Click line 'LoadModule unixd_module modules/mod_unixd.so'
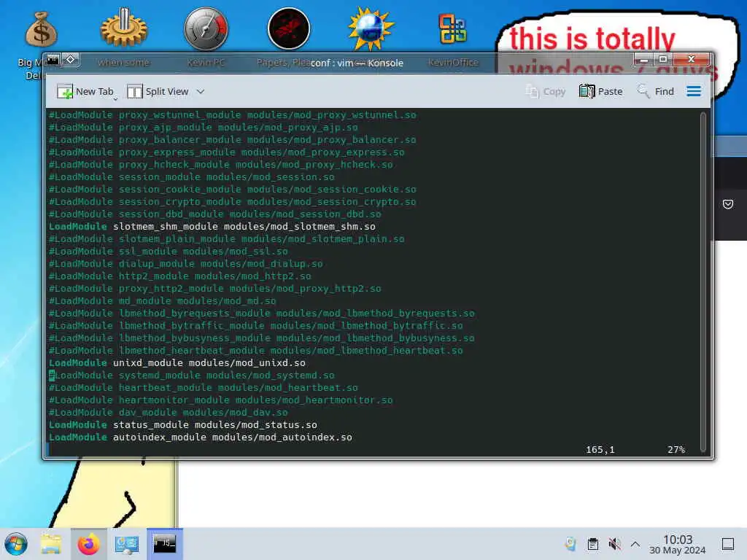The image size is (747, 560). point(177,363)
